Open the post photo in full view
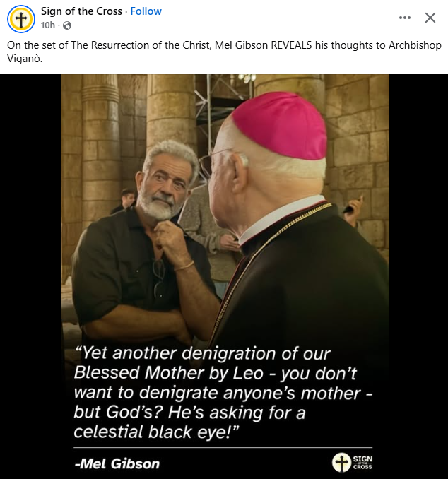 pyautogui.click(x=225, y=276)
